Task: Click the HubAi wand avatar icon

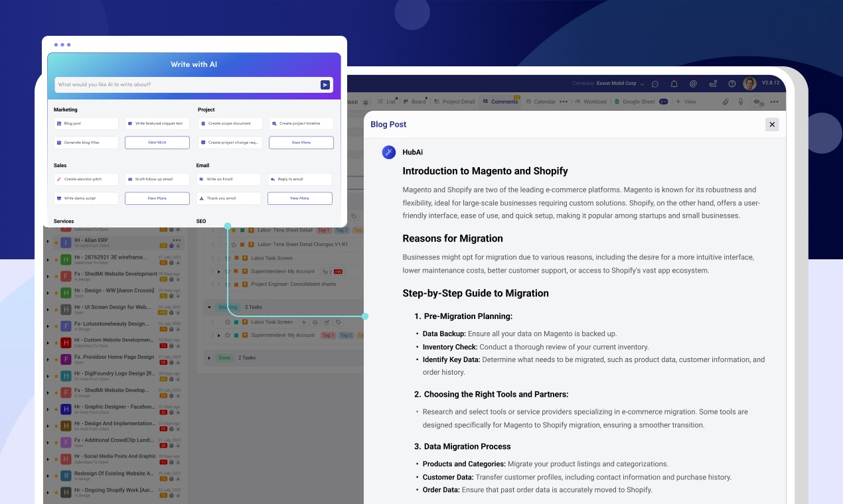Action: [389, 153]
